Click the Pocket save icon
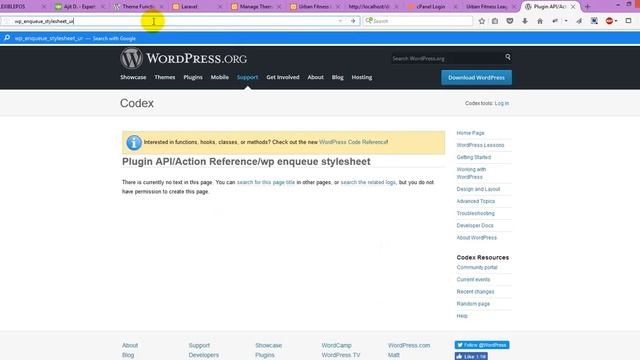The height and width of the screenshot is (360, 640). (510, 21)
